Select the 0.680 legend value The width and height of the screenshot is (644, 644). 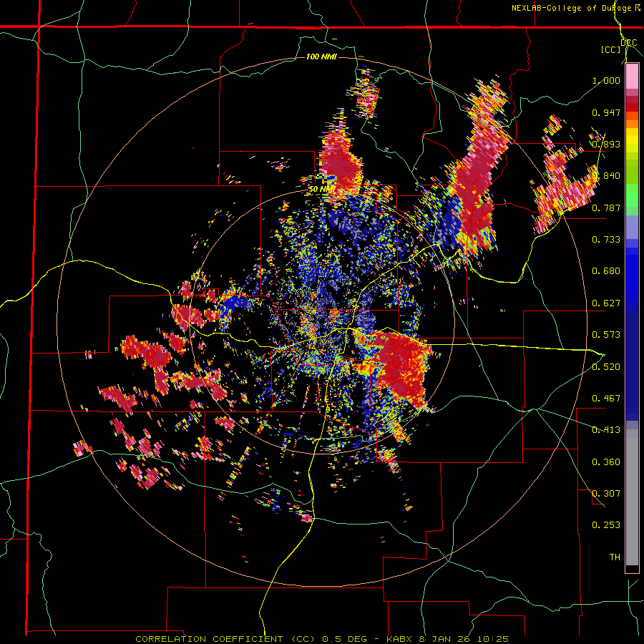coord(606,271)
